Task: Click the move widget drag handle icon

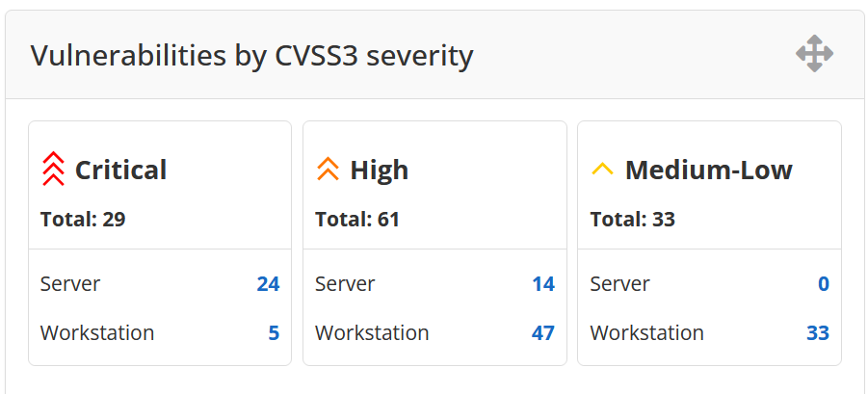Action: (x=814, y=54)
